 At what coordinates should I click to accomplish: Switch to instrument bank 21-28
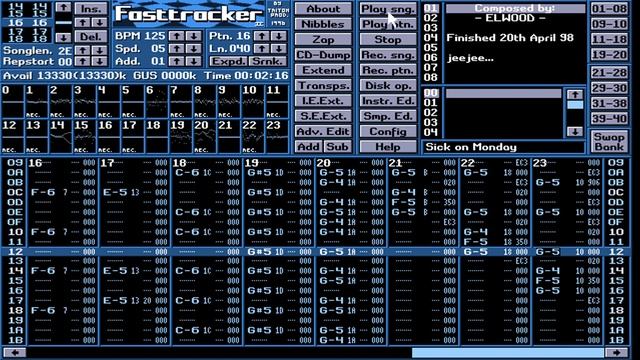pyautogui.click(x=609, y=73)
